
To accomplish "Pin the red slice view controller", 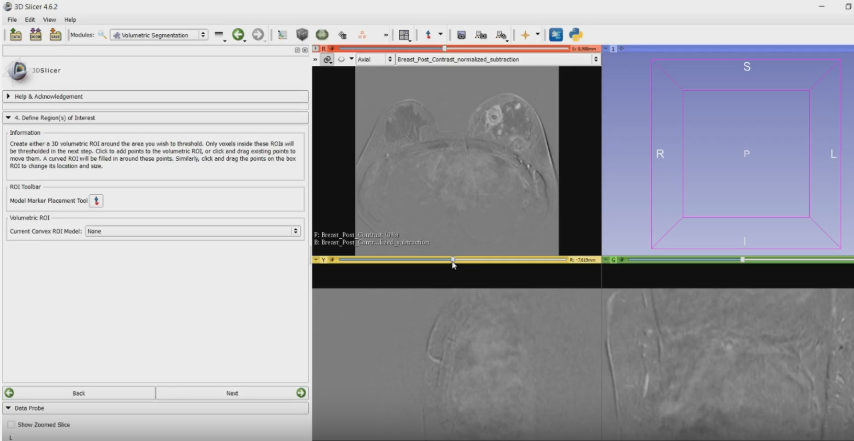I will [x=317, y=48].
